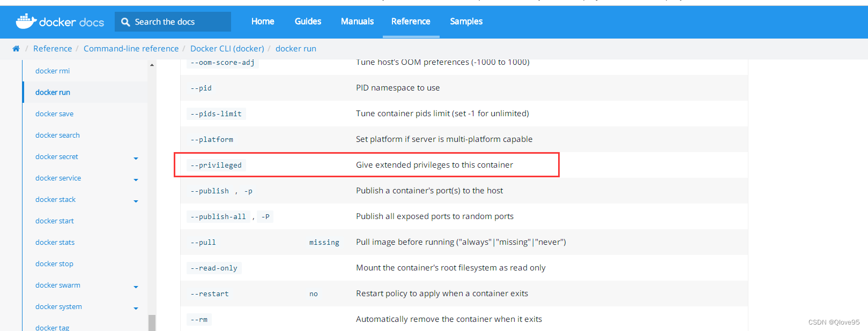868x331 pixels.
Task: Open docker save in sidebar
Action: pos(54,114)
